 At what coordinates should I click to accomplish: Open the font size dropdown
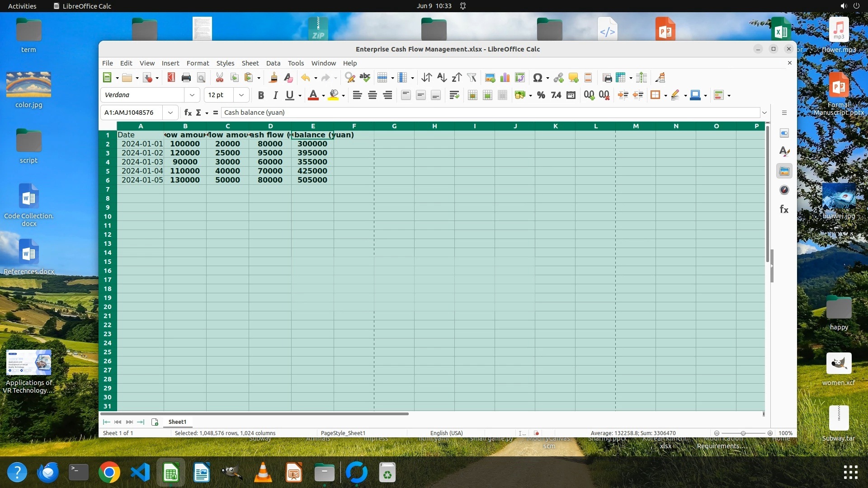(241, 95)
